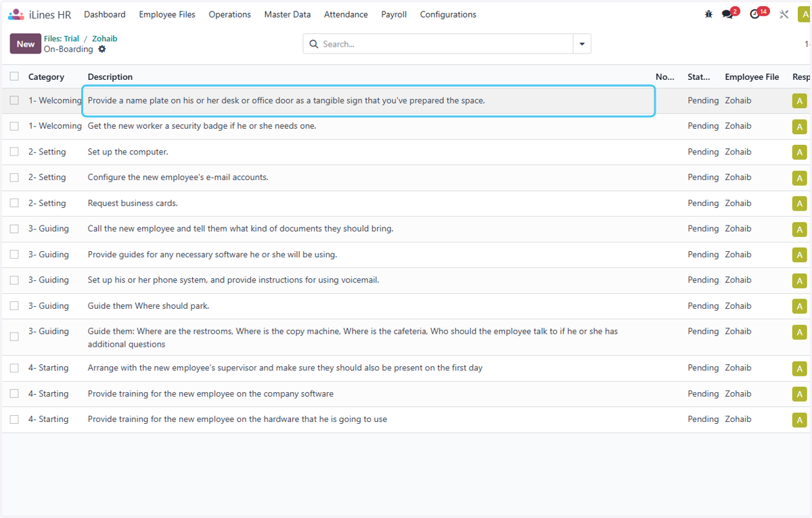Sort by the Description column header
Image resolution: width=812 pixels, height=518 pixels.
pyautogui.click(x=110, y=77)
